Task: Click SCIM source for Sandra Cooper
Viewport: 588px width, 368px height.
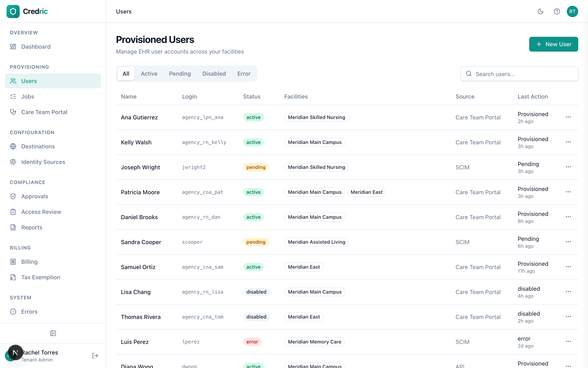Action: [x=462, y=242]
